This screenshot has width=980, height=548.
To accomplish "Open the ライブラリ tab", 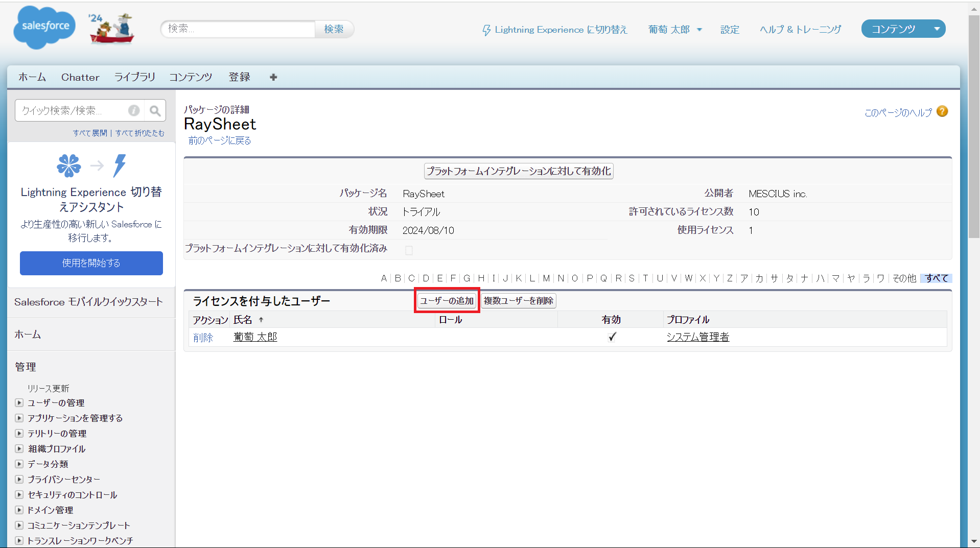I will click(135, 77).
